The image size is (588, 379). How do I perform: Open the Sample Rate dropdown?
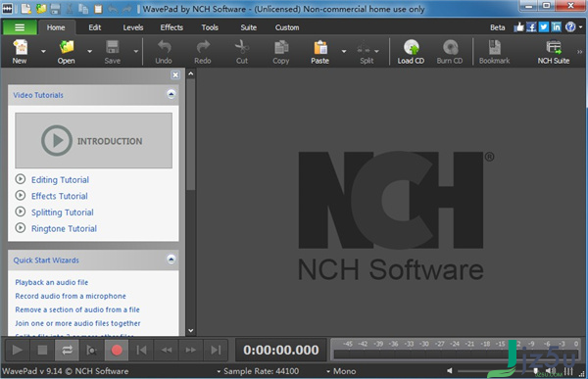(x=258, y=371)
